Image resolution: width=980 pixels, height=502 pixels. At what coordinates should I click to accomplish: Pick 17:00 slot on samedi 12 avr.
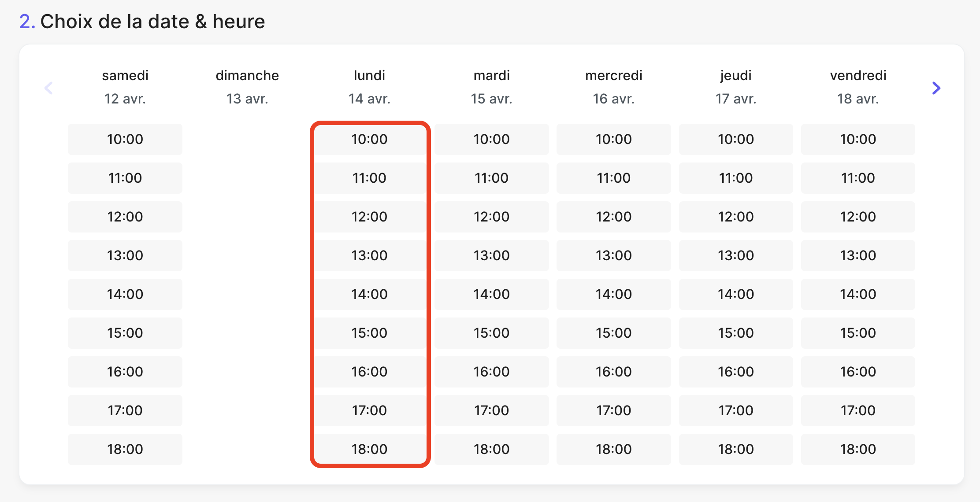[x=125, y=410]
